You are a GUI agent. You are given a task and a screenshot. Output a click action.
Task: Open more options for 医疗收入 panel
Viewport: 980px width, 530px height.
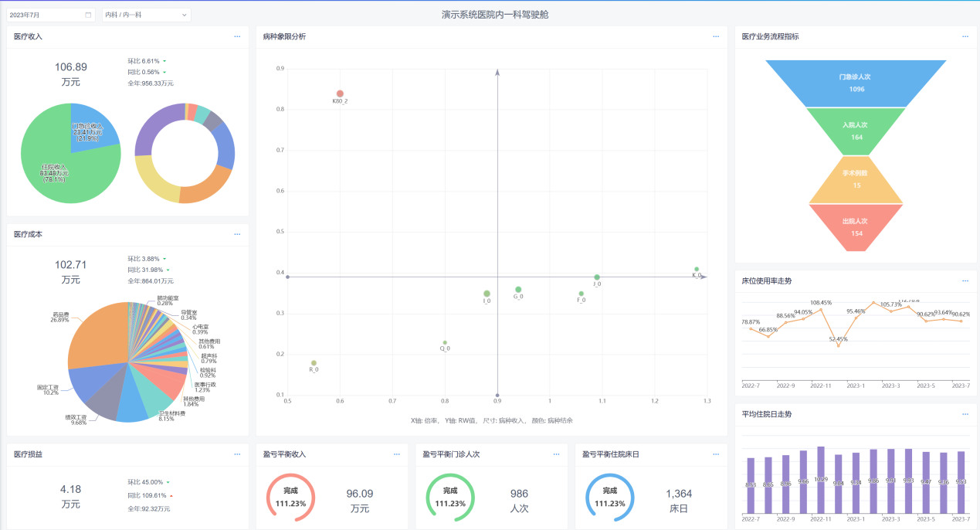(x=237, y=36)
